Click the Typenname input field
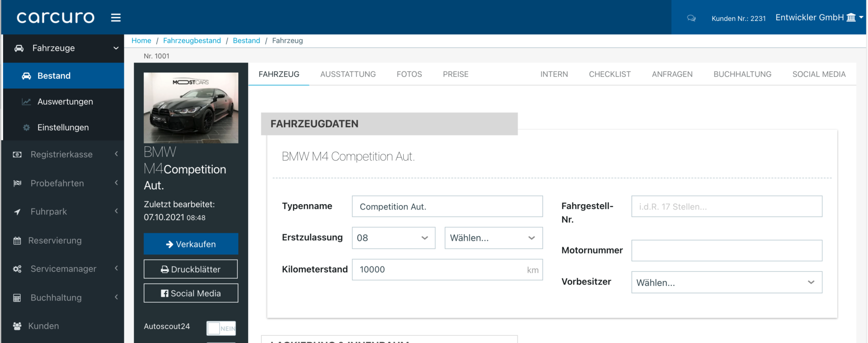 pos(447,206)
